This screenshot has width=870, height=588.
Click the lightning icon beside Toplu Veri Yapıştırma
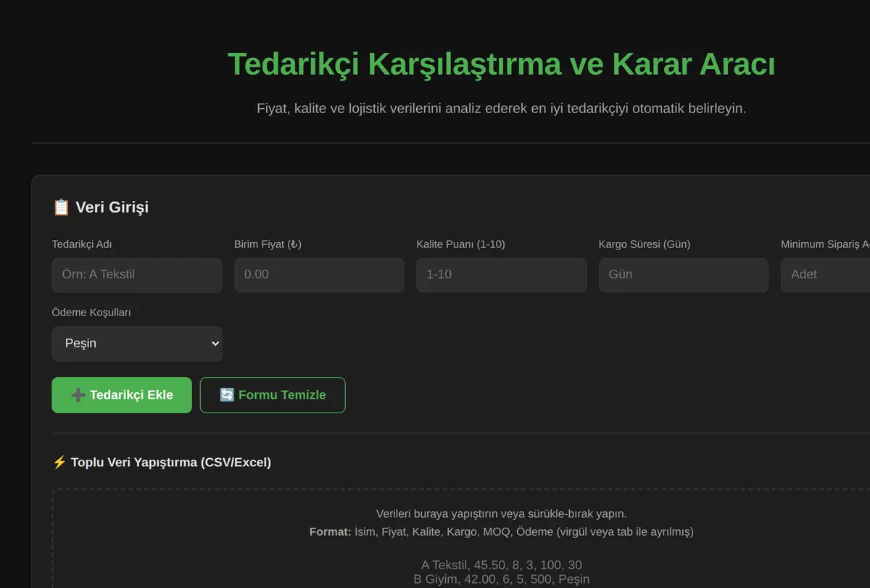pos(59,462)
